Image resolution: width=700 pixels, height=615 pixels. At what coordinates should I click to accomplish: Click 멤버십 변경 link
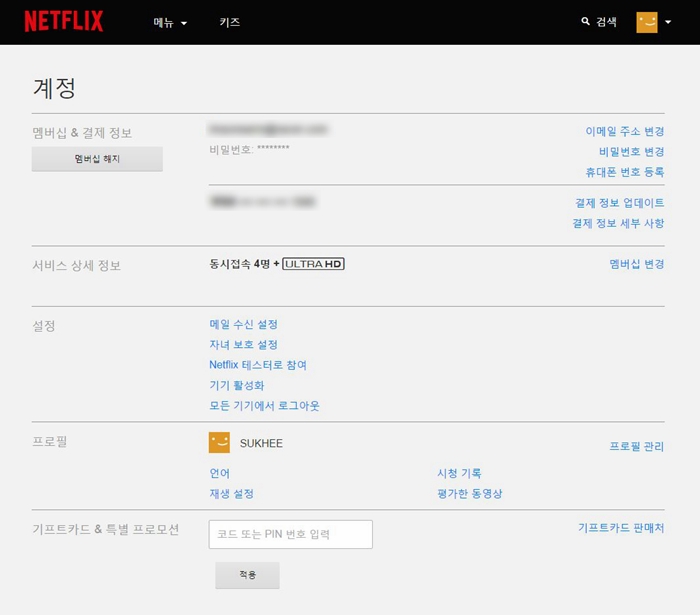pos(637,264)
